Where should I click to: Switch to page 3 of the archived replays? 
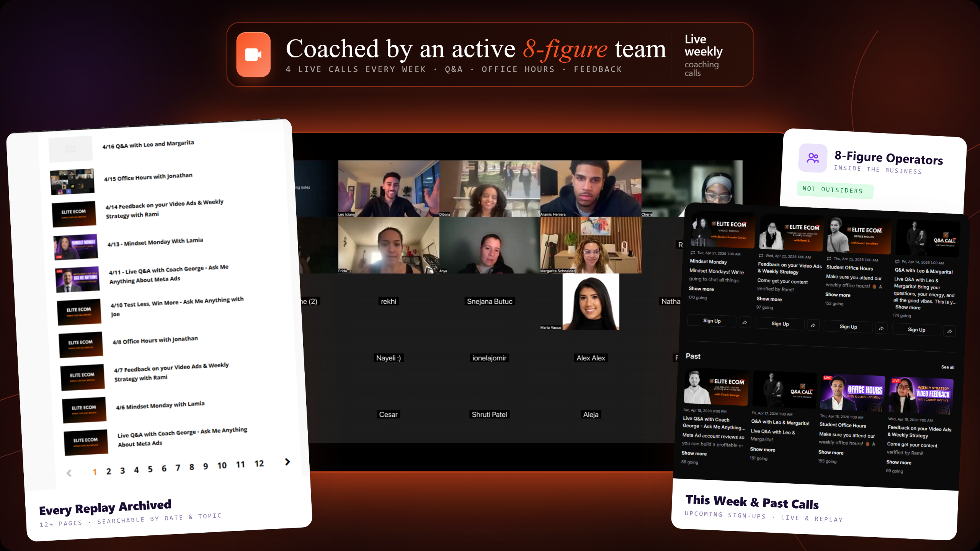click(x=122, y=470)
